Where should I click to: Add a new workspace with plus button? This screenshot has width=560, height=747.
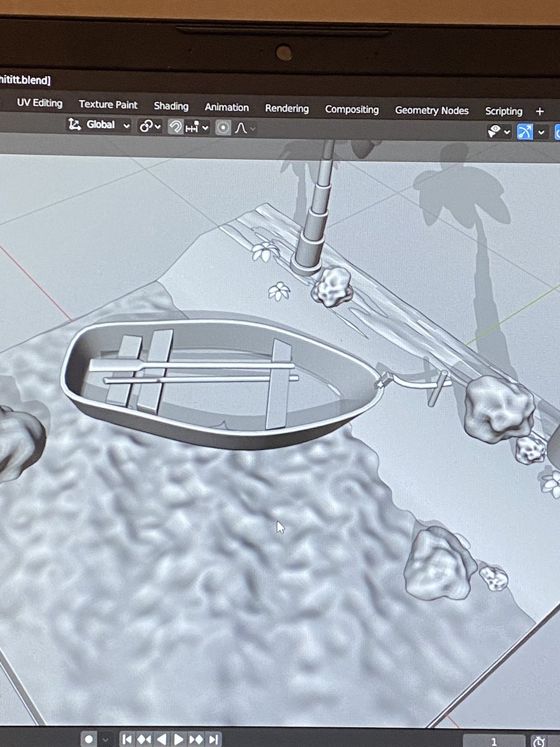539,111
